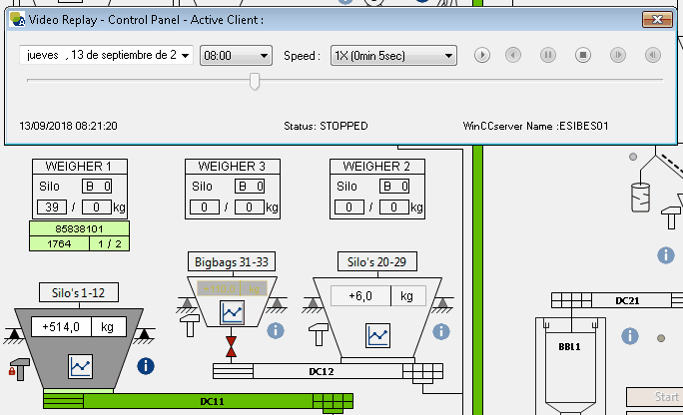This screenshot has height=415, width=683.
Task: Click the stop playback button
Action: [584, 56]
